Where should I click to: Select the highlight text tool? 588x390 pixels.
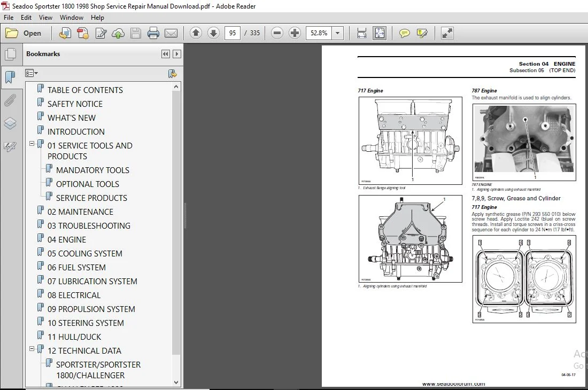(422, 33)
